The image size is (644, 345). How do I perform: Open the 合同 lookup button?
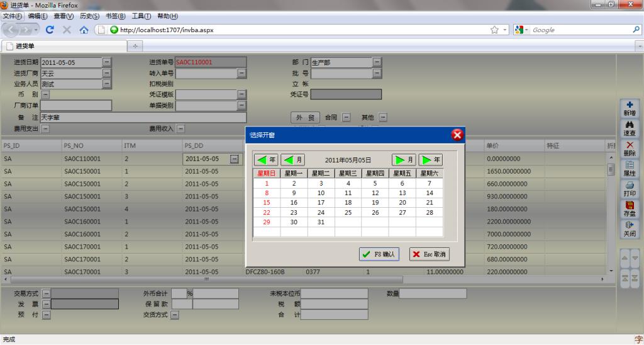click(x=347, y=117)
